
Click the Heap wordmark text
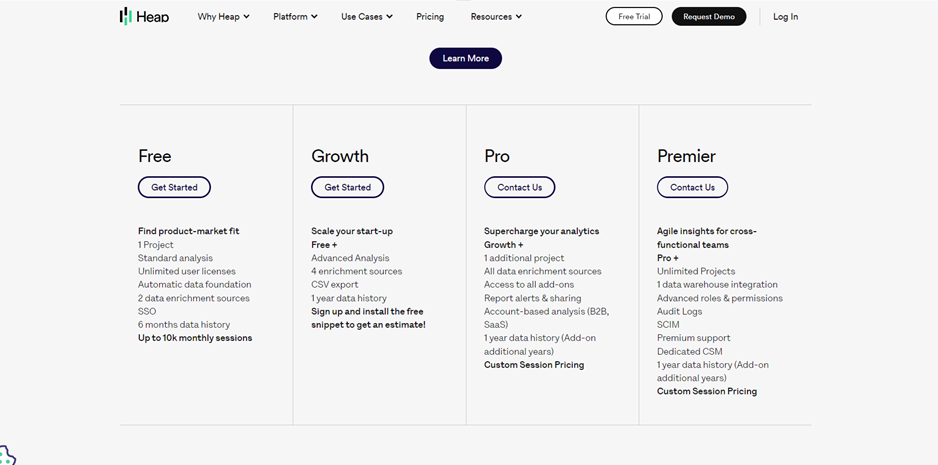pos(153,17)
